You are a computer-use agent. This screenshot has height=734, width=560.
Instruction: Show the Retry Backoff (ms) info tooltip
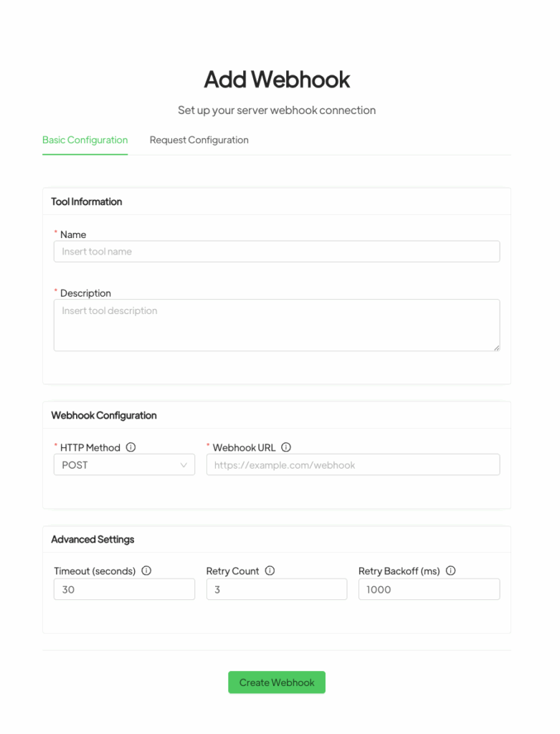[x=450, y=571]
